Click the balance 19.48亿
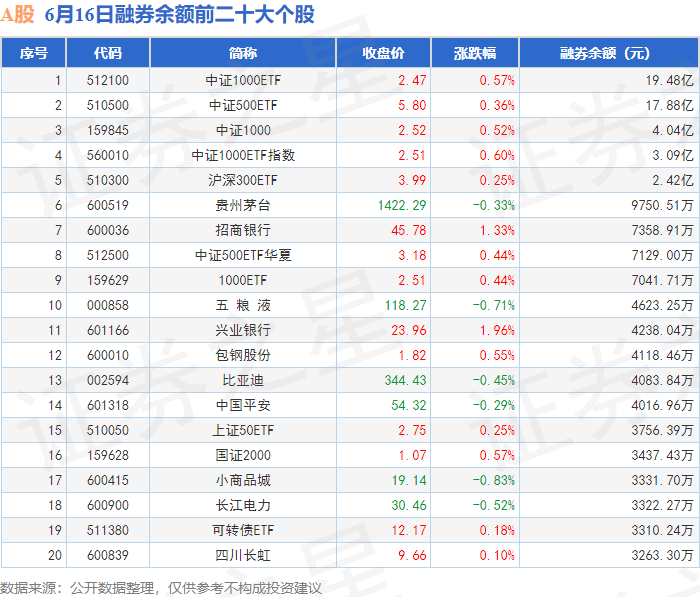700x597 pixels. coord(669,80)
